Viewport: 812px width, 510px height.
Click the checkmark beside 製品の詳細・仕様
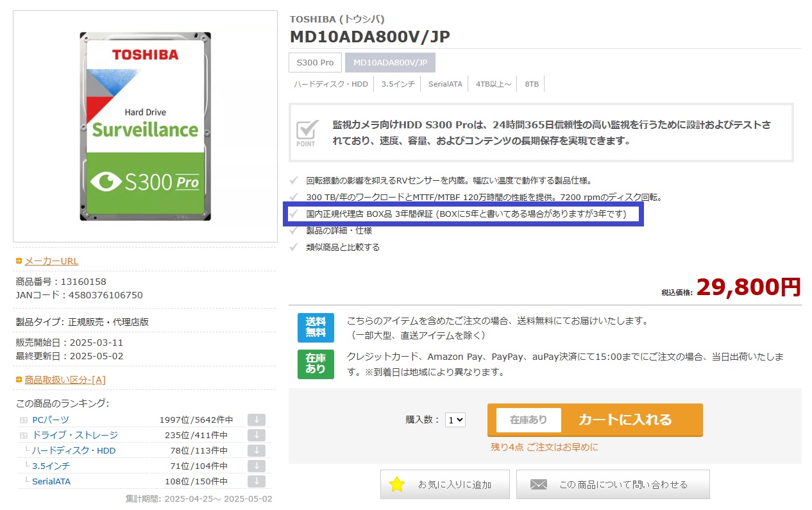click(294, 230)
